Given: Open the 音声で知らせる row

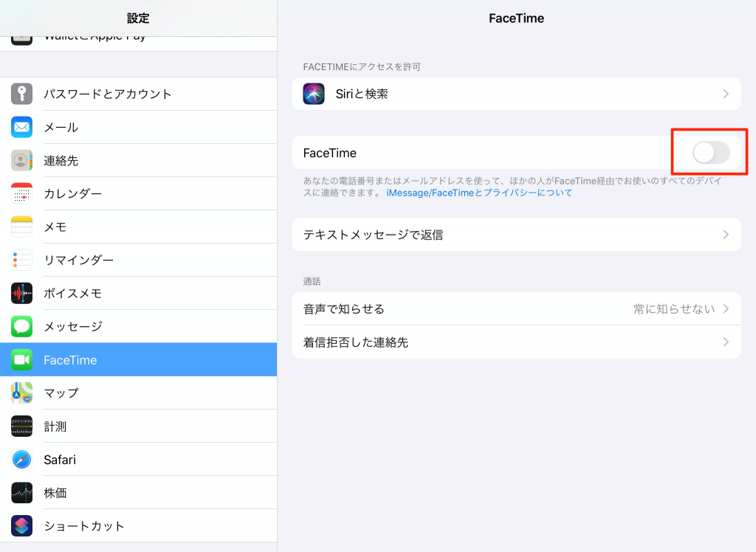Looking at the screenshot, I should click(x=516, y=309).
